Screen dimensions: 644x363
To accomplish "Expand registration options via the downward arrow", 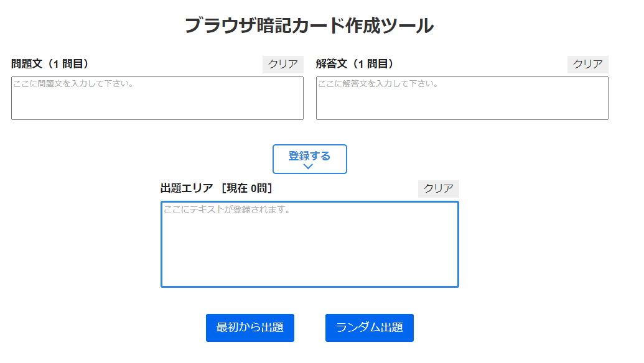I will 309,167.
